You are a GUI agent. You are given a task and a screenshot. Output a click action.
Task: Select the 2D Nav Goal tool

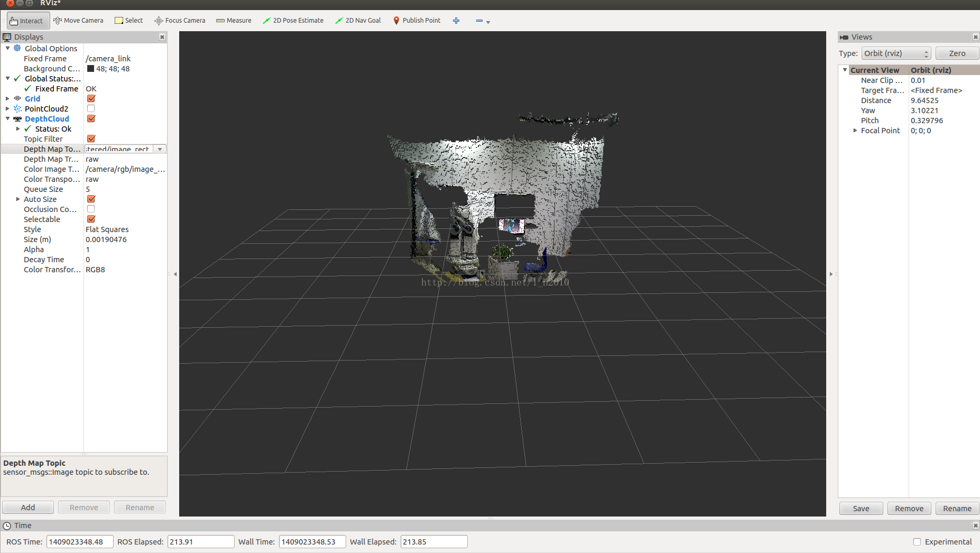click(x=358, y=21)
